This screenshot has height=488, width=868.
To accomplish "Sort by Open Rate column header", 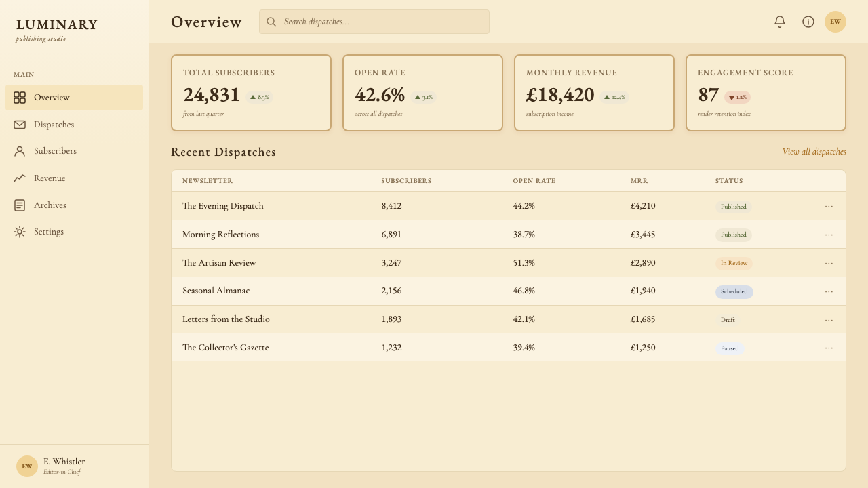I will (534, 181).
